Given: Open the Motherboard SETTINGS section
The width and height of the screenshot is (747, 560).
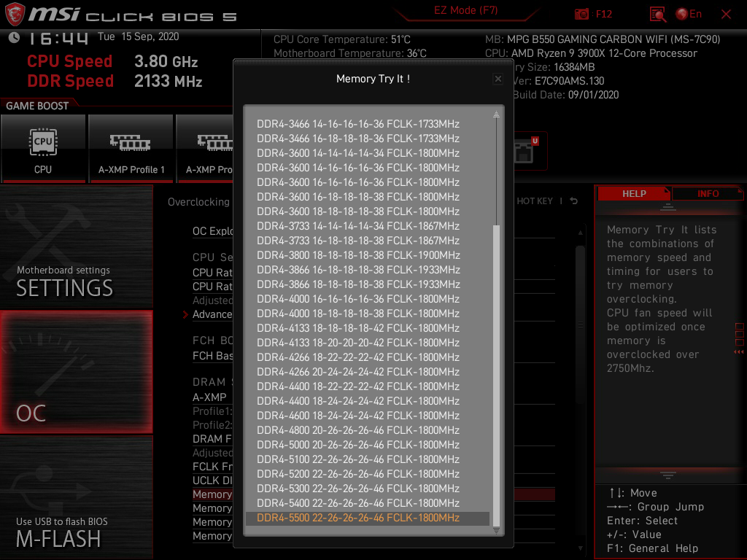Looking at the screenshot, I should 76,246.
